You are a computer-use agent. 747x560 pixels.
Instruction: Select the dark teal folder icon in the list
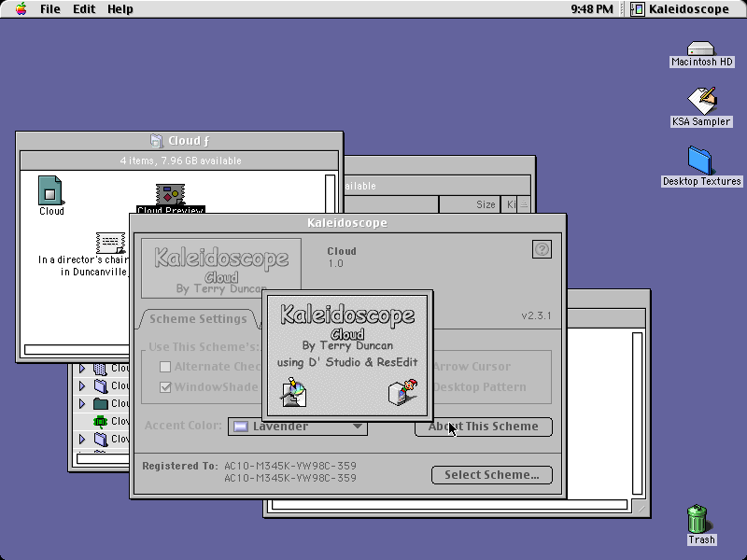click(x=101, y=404)
